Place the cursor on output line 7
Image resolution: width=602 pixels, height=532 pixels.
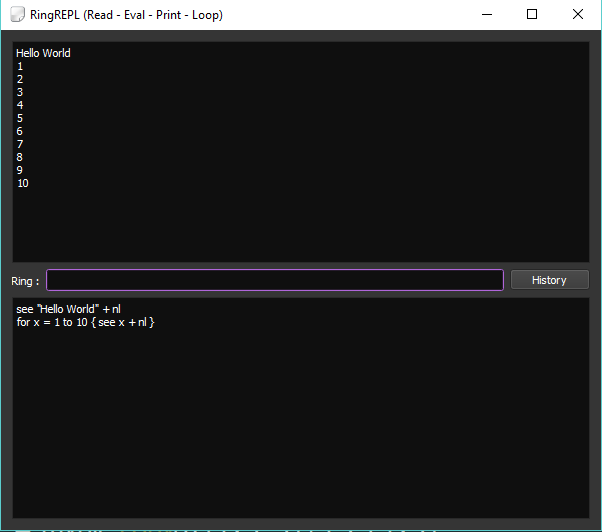[20, 144]
